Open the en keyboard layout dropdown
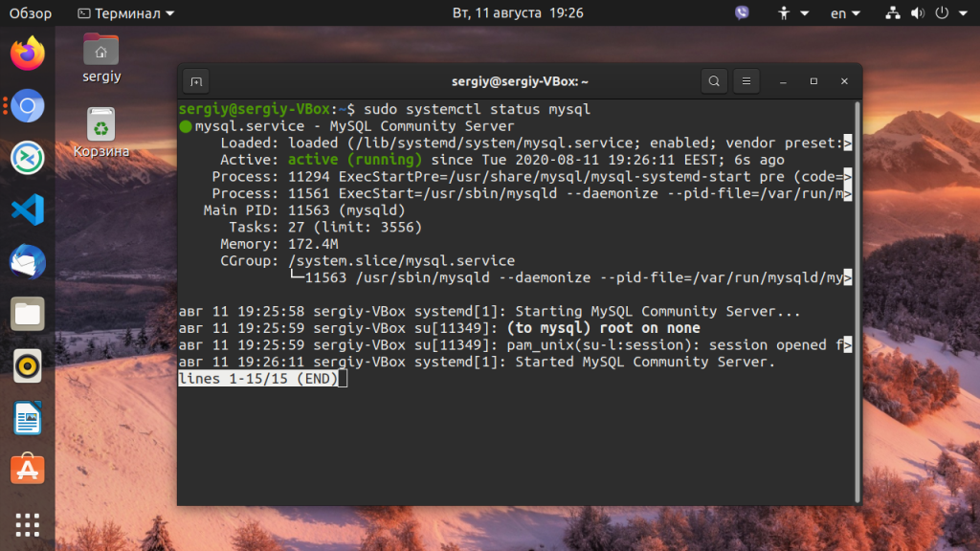Screen dimensions: 980x551 coord(845,13)
